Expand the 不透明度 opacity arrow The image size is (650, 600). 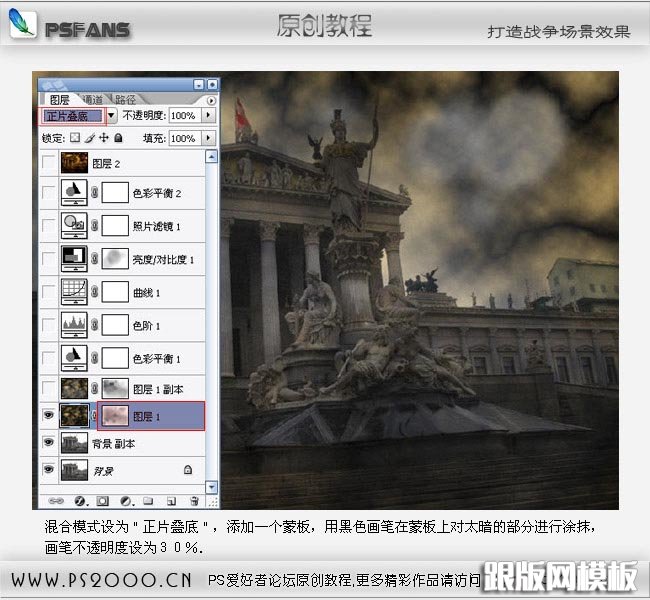(208, 116)
